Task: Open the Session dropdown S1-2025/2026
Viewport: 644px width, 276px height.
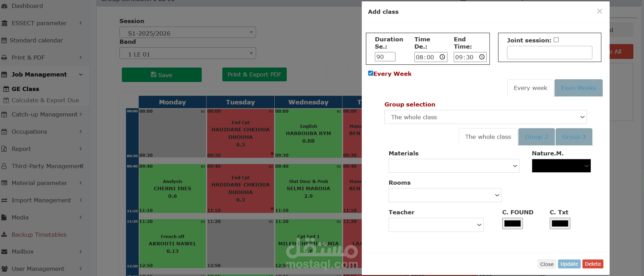Action: pyautogui.click(x=188, y=32)
